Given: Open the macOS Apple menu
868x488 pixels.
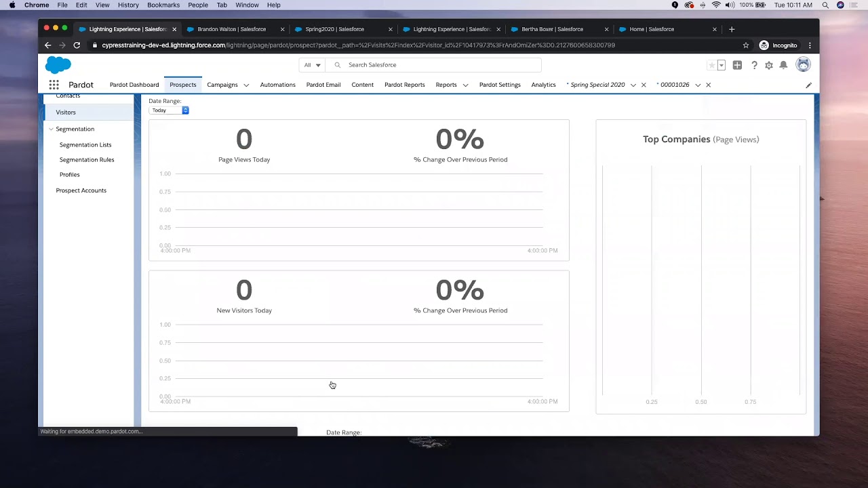Looking at the screenshot, I should [12, 5].
